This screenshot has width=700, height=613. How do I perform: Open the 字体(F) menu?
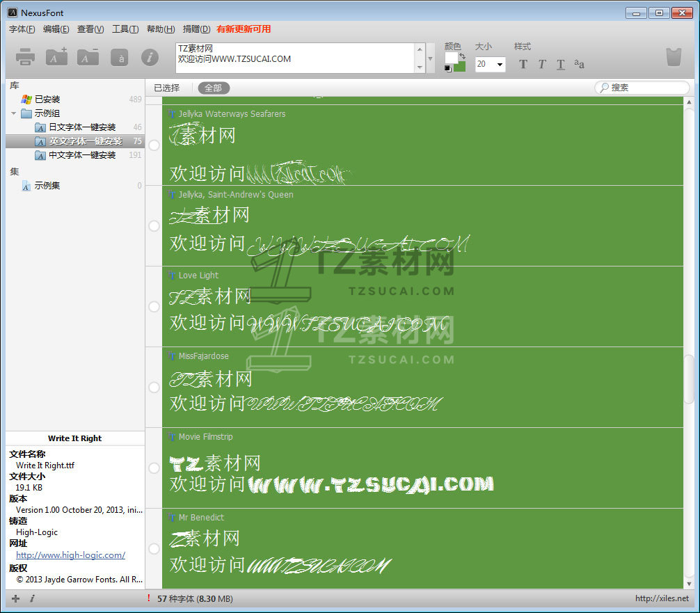tap(22, 29)
